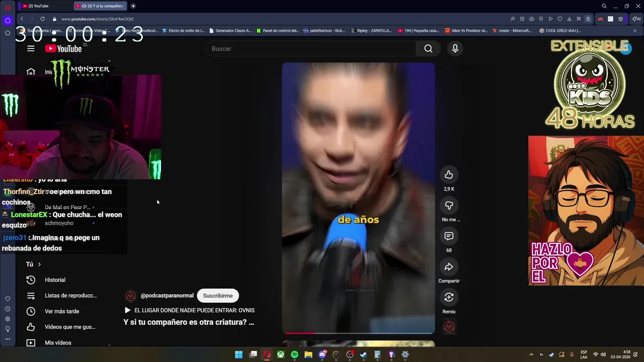Take a snapshot with the camera icon
Image resolution: width=644 pixels, height=362 pixels.
click(531, 19)
